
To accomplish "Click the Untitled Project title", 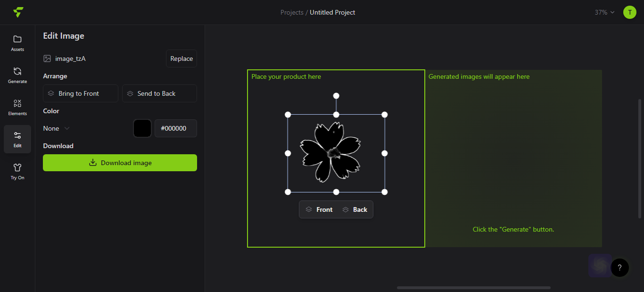I will click(x=332, y=12).
